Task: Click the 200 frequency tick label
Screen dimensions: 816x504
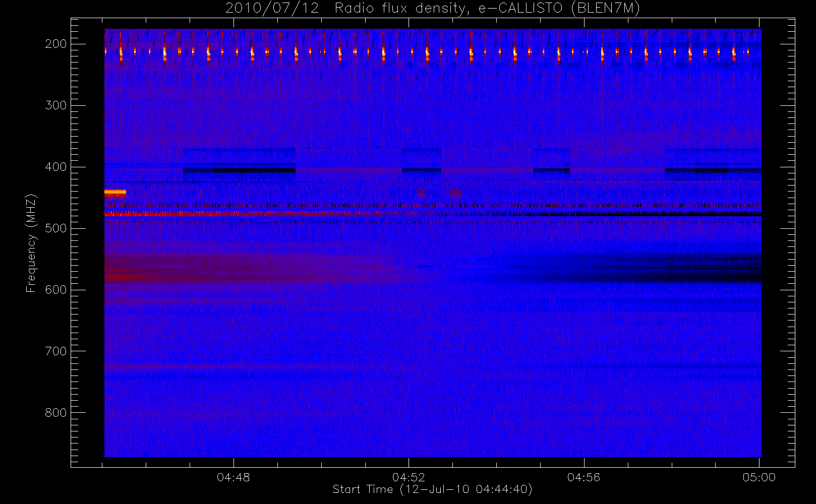Action: (x=56, y=44)
